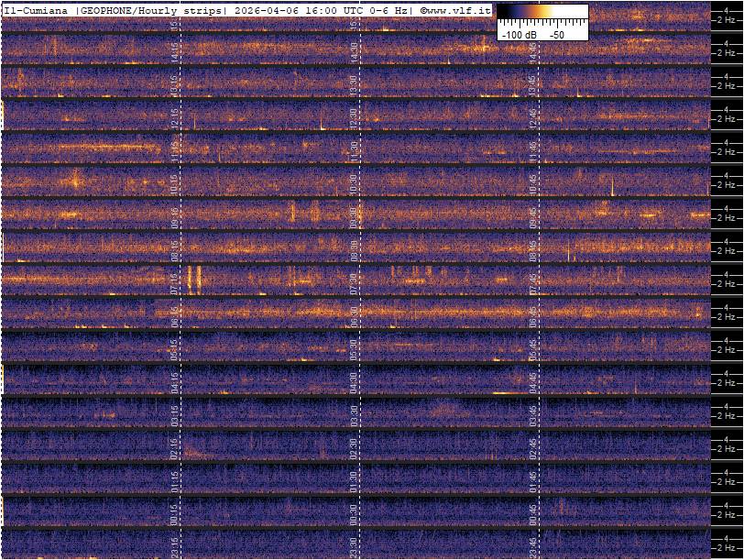This screenshot has height=560, width=744.
Task: Click the www.vlf.it link in header
Action: click(x=459, y=11)
